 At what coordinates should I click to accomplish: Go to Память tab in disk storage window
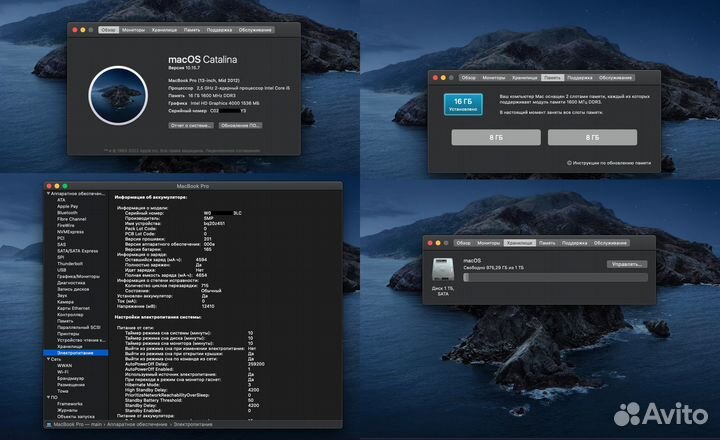coord(547,243)
